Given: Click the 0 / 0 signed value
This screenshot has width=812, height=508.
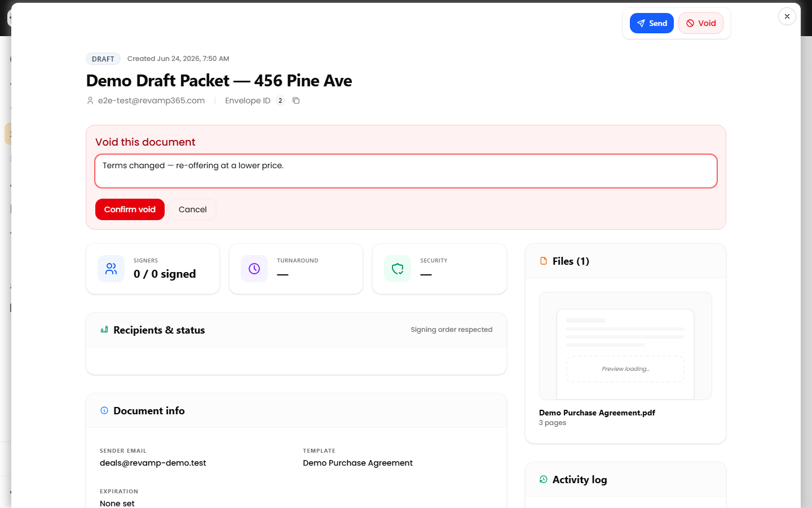Looking at the screenshot, I should (165, 274).
